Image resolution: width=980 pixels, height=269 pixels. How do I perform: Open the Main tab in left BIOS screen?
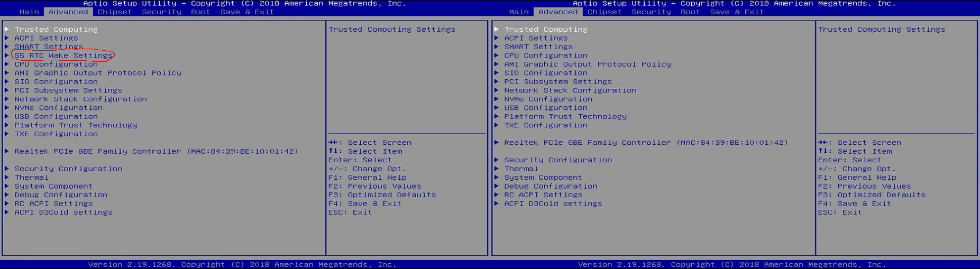click(x=29, y=12)
